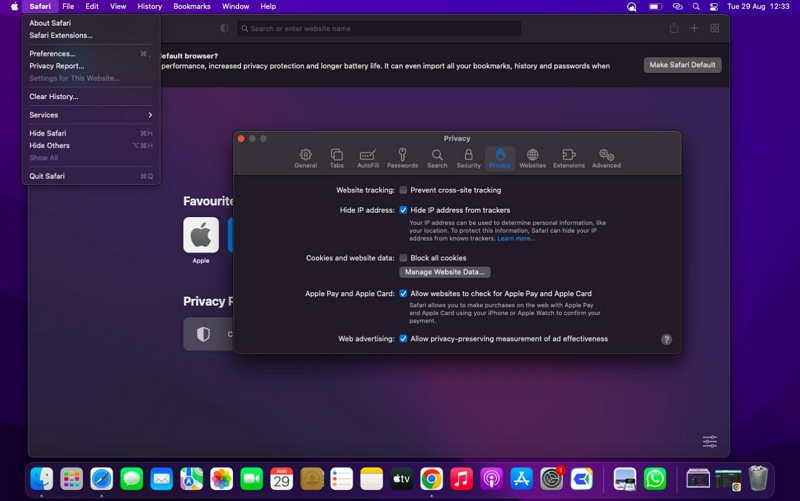Image resolution: width=800 pixels, height=501 pixels.
Task: Click the Privacy Report shield card
Action: pyautogui.click(x=208, y=334)
